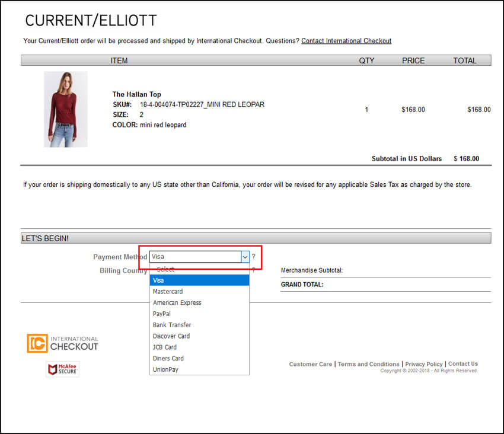Choose Mastercard from the payment list

(199, 292)
